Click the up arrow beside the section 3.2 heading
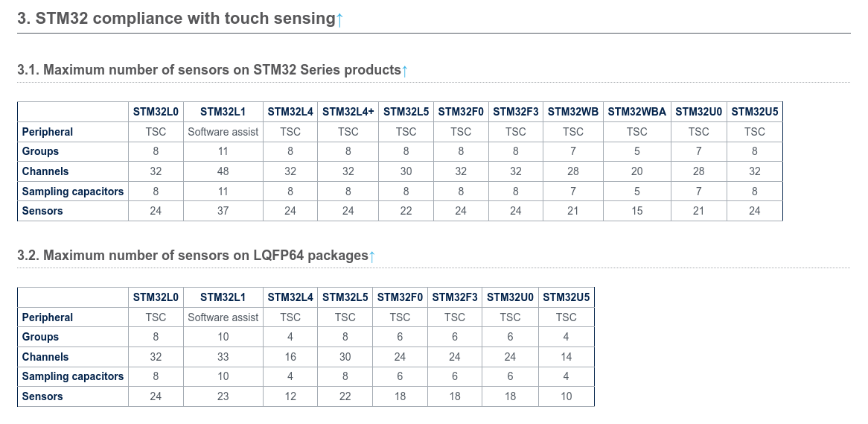868x424 pixels. tap(372, 256)
